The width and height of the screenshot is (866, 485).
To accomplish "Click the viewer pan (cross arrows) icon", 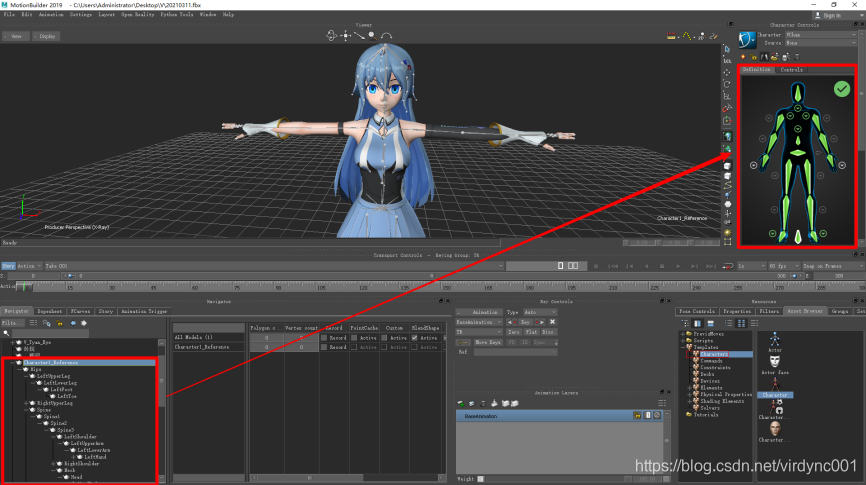I will coord(346,36).
